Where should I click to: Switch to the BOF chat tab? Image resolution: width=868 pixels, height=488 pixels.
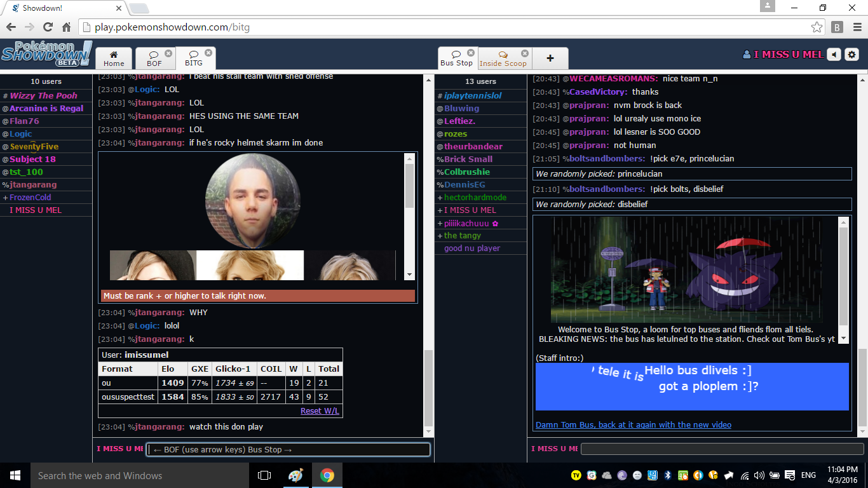pos(154,58)
